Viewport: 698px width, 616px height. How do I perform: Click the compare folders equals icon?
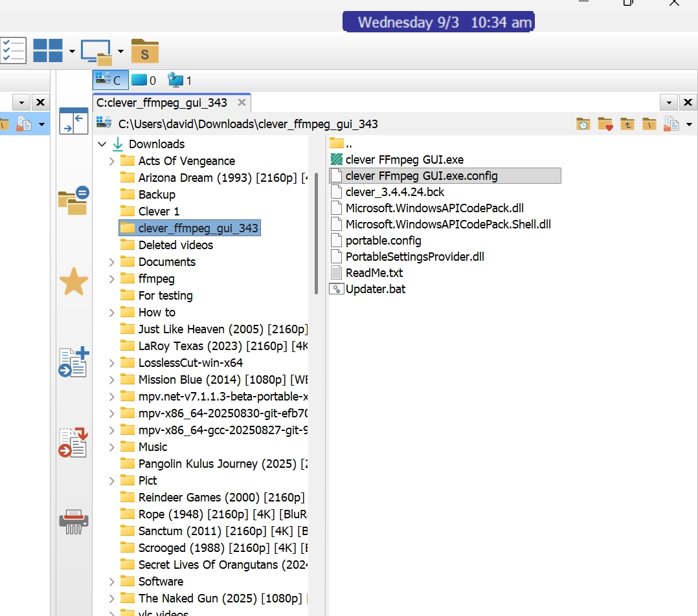click(x=73, y=200)
